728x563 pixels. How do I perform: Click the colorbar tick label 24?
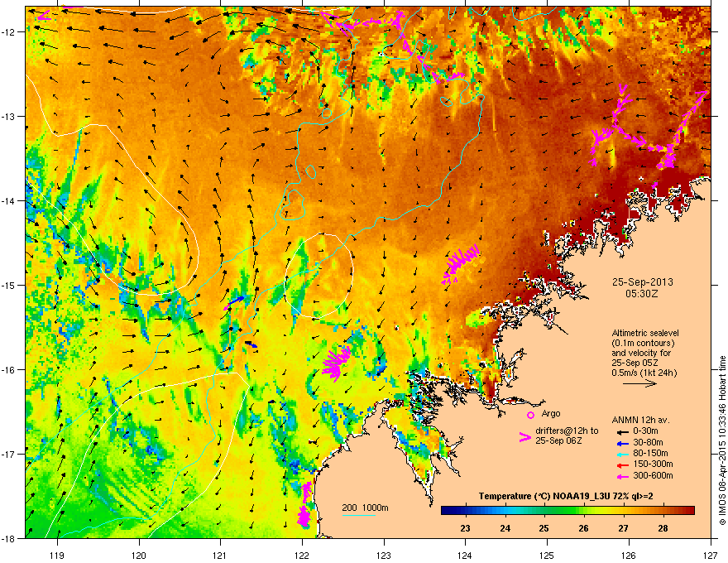click(x=505, y=528)
